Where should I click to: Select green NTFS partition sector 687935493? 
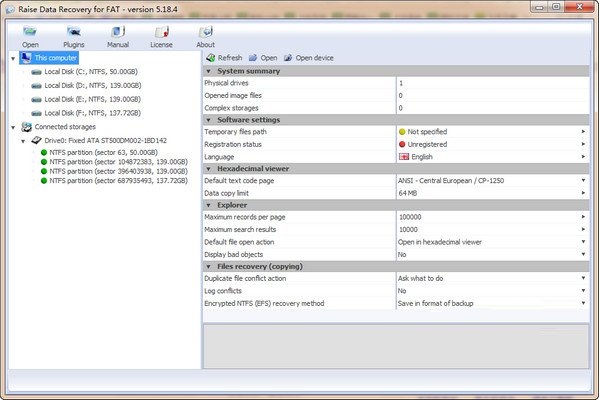point(44,180)
